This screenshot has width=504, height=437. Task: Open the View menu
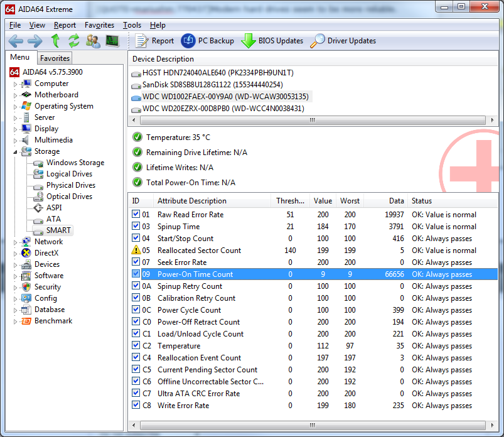(37, 25)
